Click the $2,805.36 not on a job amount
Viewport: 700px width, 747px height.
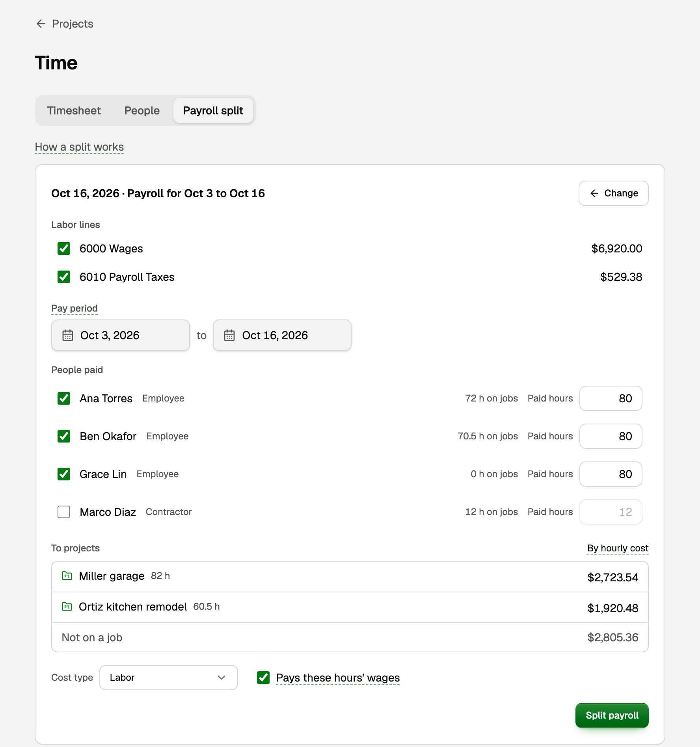coord(613,637)
